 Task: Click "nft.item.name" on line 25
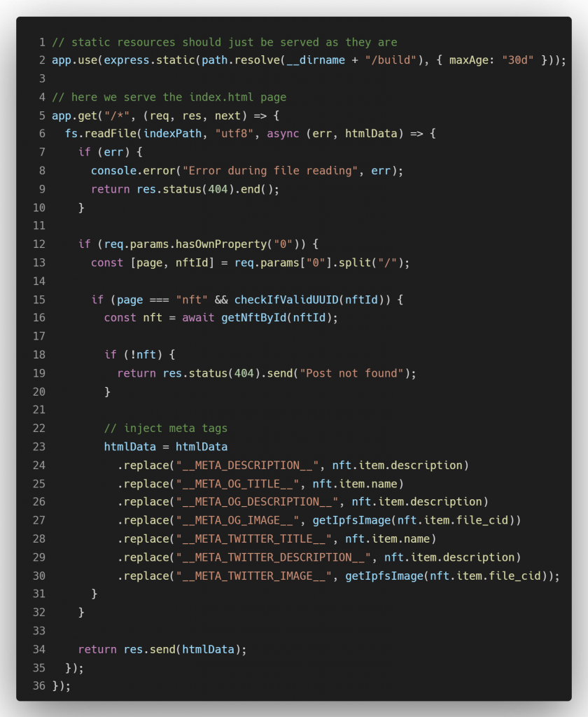pos(355,484)
